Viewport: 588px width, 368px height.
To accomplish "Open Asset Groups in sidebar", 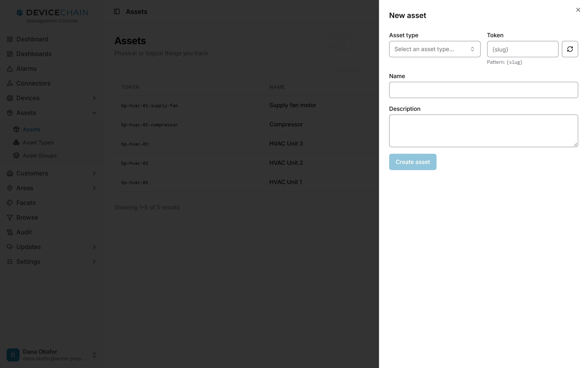I will (x=40, y=156).
